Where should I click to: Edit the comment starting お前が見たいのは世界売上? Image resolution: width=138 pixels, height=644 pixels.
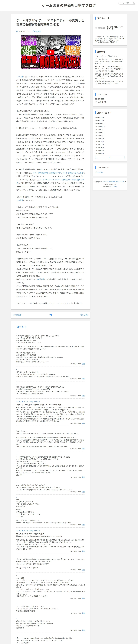tap(83, 396)
